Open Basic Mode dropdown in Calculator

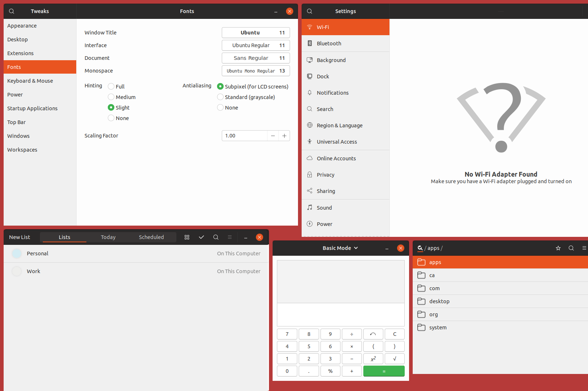(340, 248)
